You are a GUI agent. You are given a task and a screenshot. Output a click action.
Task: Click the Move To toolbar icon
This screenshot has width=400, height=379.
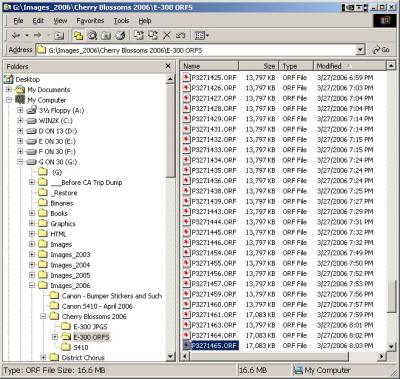[x=139, y=35]
